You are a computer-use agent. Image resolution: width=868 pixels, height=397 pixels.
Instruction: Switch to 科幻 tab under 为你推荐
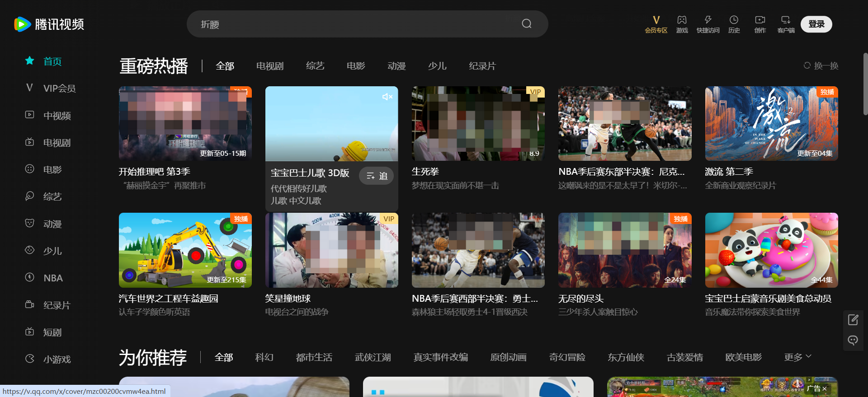[x=264, y=358]
